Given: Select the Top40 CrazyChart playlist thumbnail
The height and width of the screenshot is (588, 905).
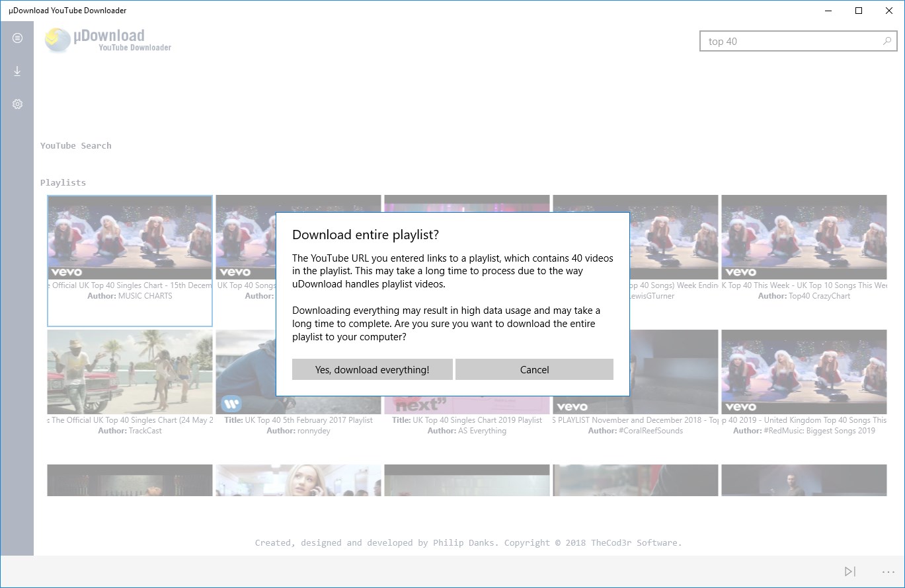Looking at the screenshot, I should pyautogui.click(x=804, y=237).
